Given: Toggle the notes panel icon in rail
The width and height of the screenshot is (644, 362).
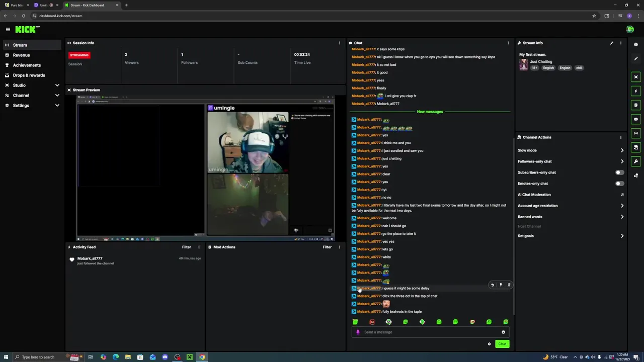Looking at the screenshot, I should pos(636,105).
